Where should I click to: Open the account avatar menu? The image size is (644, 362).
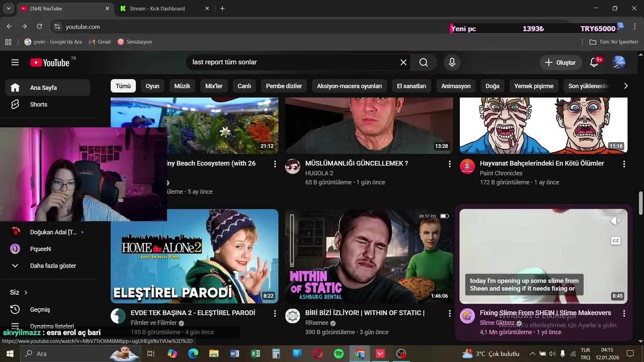pyautogui.click(x=619, y=62)
